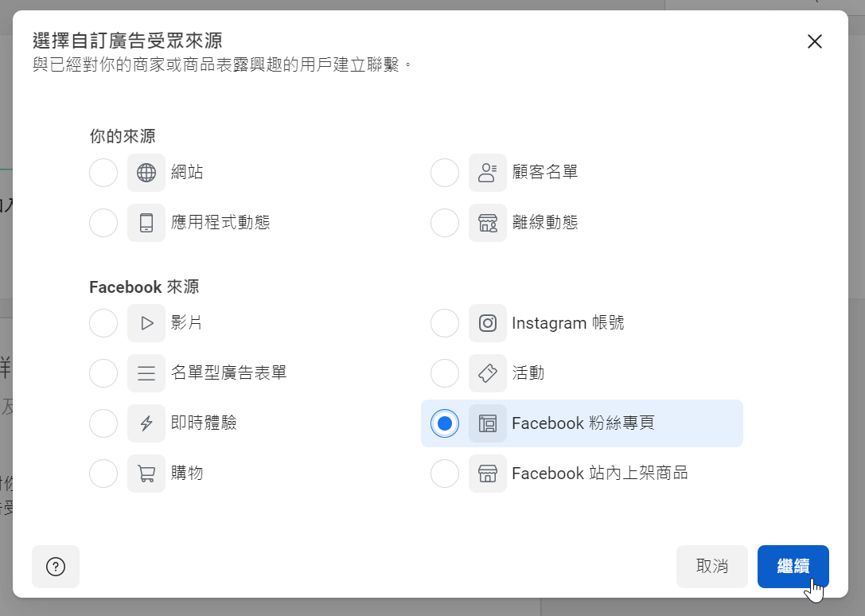Click the phone icon for 應用程式動態
The width and height of the screenshot is (865, 616).
coord(146,223)
